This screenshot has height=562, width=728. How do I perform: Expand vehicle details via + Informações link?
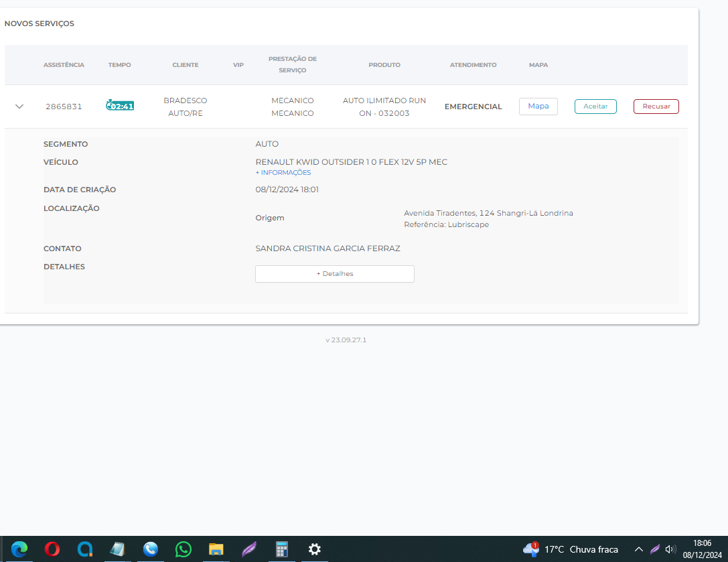click(283, 173)
